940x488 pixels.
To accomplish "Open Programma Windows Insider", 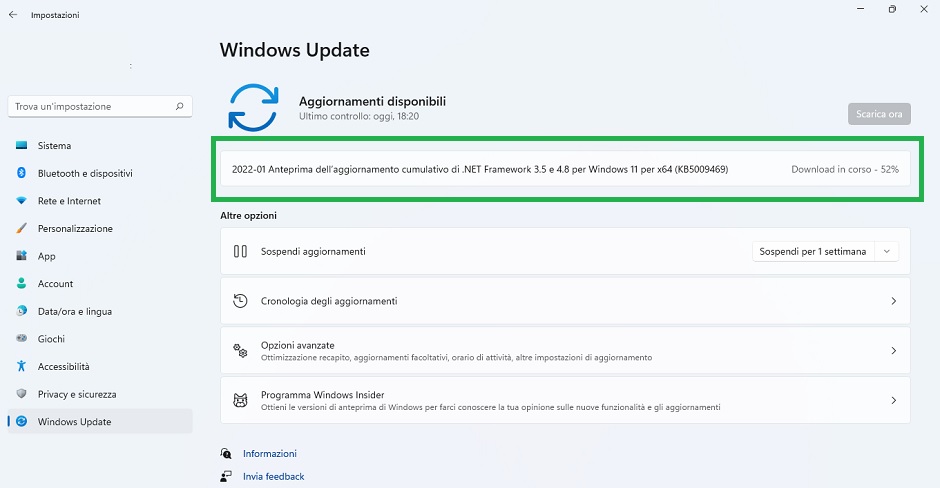I will (565, 400).
